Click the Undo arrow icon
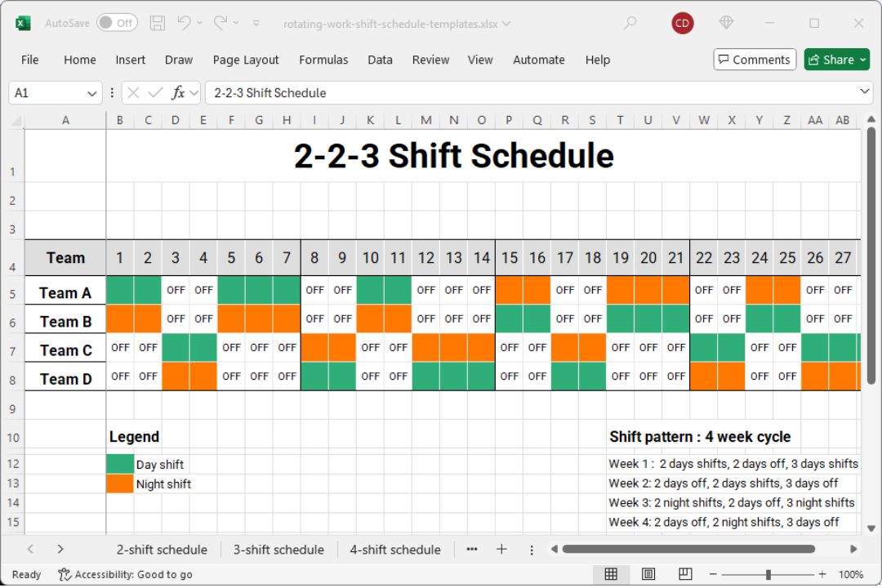The height and width of the screenshot is (588, 882). [184, 24]
